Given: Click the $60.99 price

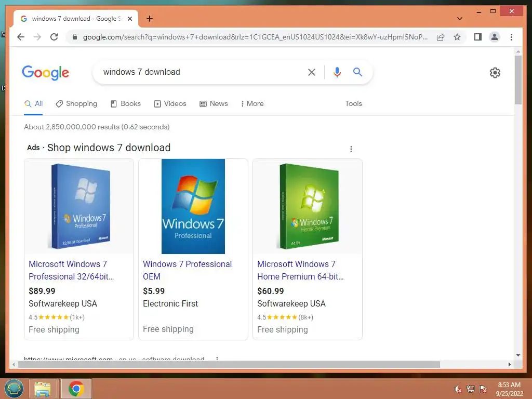Looking at the screenshot, I should point(270,291).
